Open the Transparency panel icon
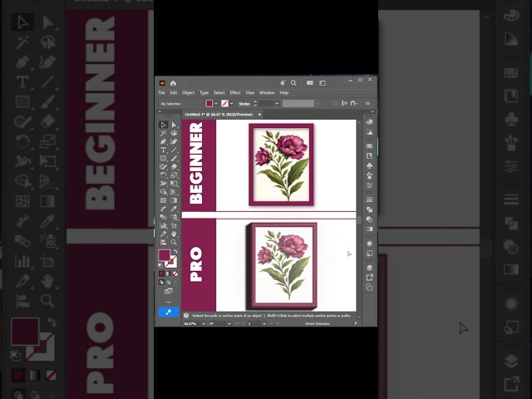The width and height of the screenshot is (532, 399). pos(369,219)
